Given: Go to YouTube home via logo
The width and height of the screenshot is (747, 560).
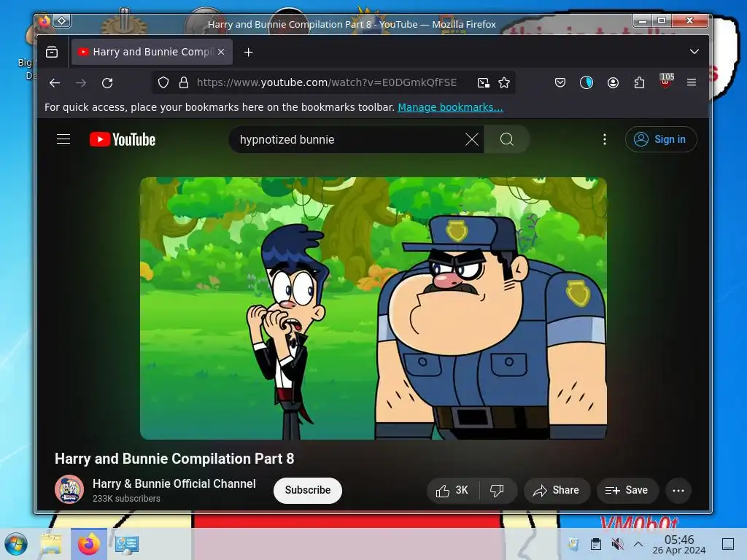Looking at the screenshot, I should point(123,139).
